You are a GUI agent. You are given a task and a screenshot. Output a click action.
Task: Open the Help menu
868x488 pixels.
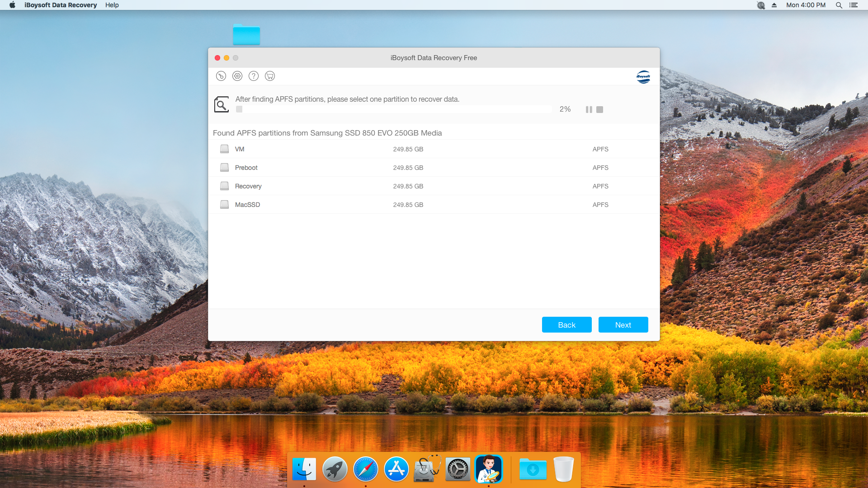point(112,5)
